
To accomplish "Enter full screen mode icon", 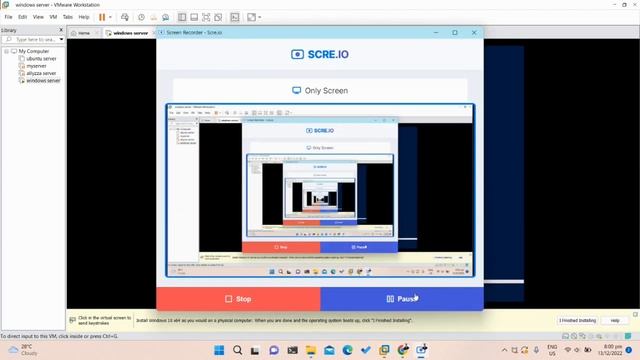I will pos(206,17).
